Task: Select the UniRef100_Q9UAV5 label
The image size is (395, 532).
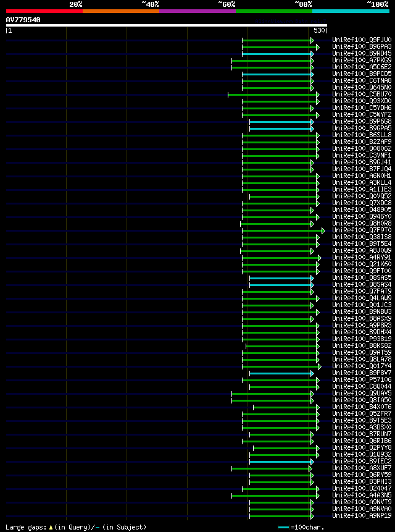Action: (x=362, y=393)
